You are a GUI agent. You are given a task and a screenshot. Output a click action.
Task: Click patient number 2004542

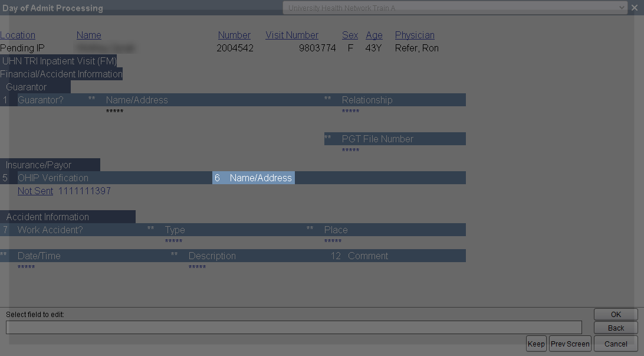click(x=235, y=48)
